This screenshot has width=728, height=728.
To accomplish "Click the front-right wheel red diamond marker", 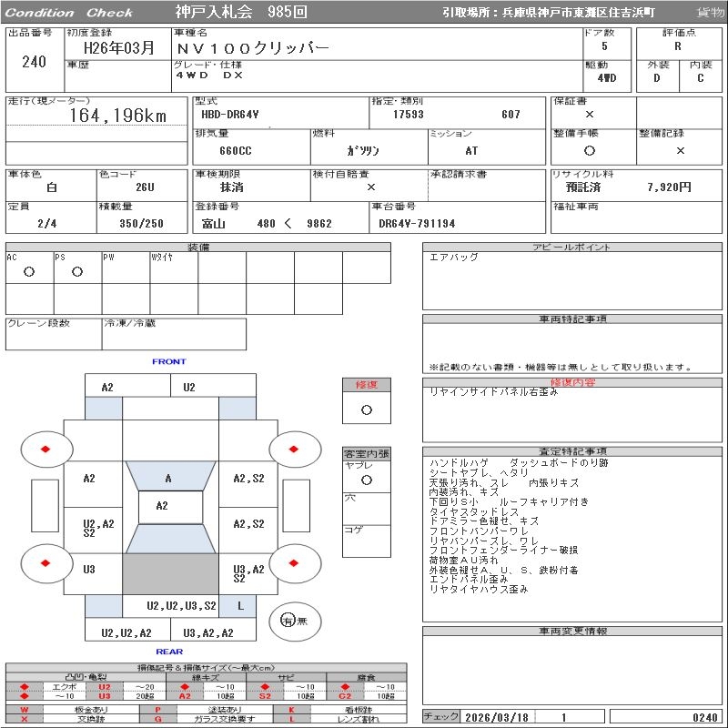I will (295, 449).
